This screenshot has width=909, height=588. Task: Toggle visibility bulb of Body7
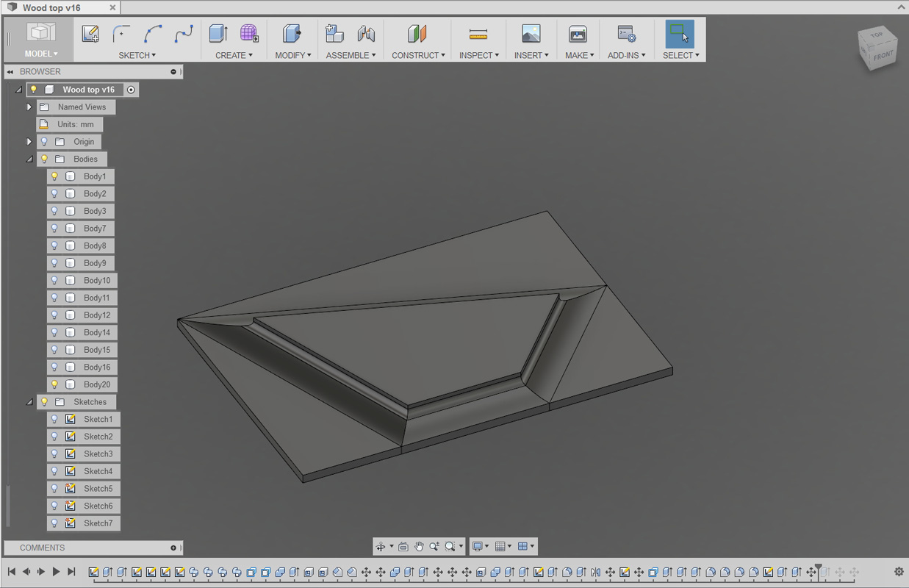point(54,229)
